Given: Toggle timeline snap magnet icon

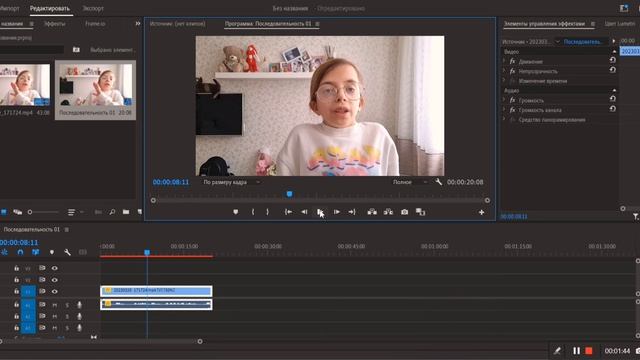Looking at the screenshot, I should click(x=20, y=252).
